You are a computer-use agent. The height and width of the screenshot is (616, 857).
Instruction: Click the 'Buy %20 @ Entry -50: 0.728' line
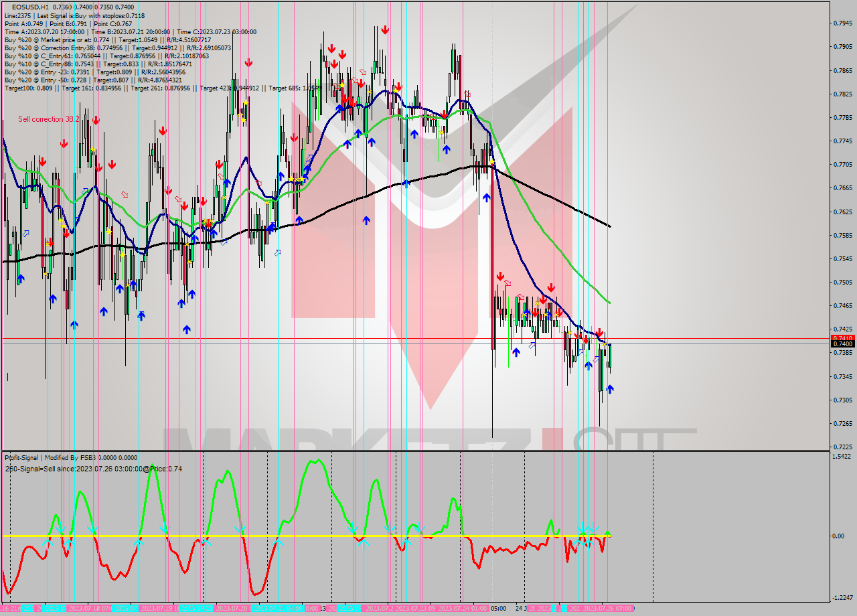(x=93, y=80)
